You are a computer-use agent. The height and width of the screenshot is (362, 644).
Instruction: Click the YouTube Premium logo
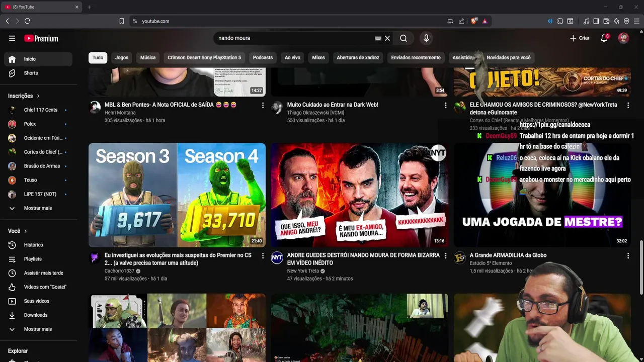(41, 38)
